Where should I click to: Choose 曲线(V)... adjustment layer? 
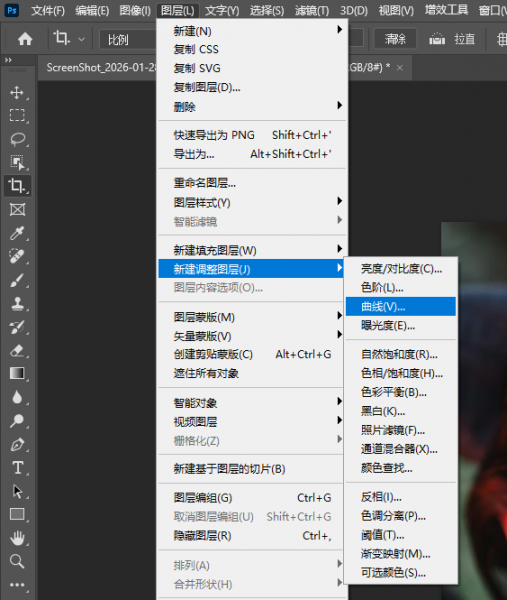pos(401,307)
